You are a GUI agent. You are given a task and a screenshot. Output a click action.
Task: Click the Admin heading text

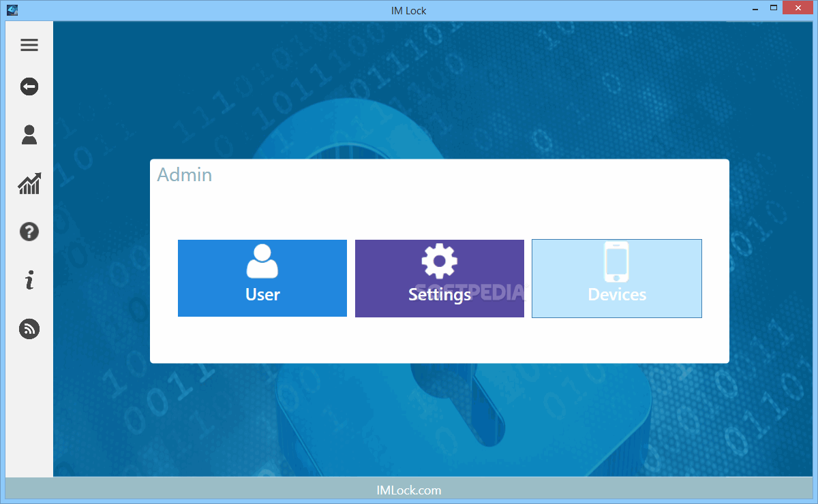pyautogui.click(x=185, y=175)
